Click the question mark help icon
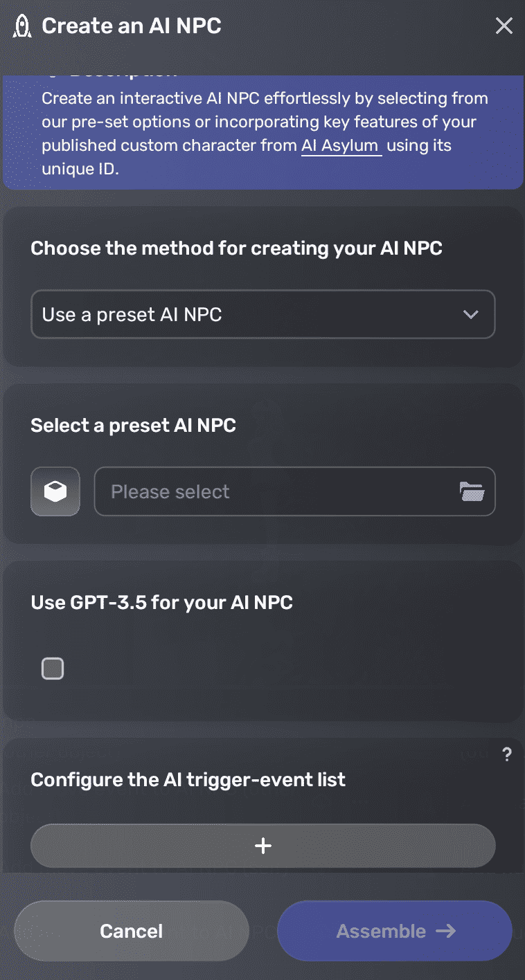The height and width of the screenshot is (980, 525). tap(507, 754)
